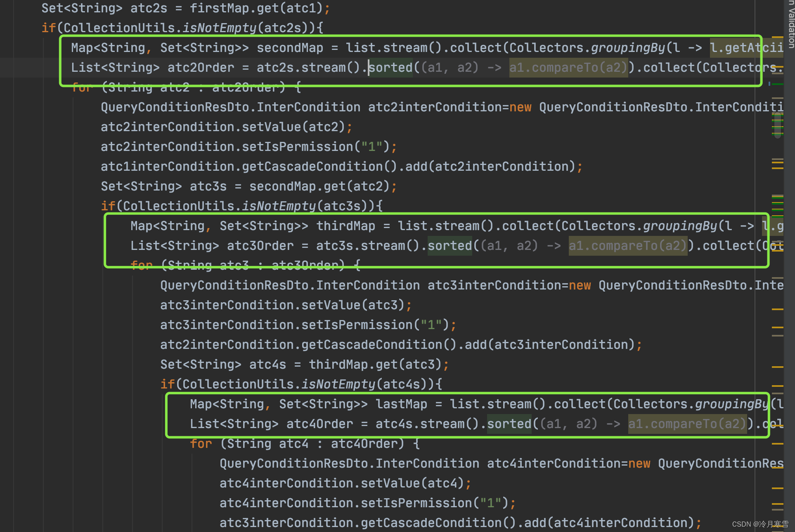Image resolution: width=795 pixels, height=532 pixels.
Task: Click 'groupingBy' in the secondMap line
Action: [x=628, y=48]
